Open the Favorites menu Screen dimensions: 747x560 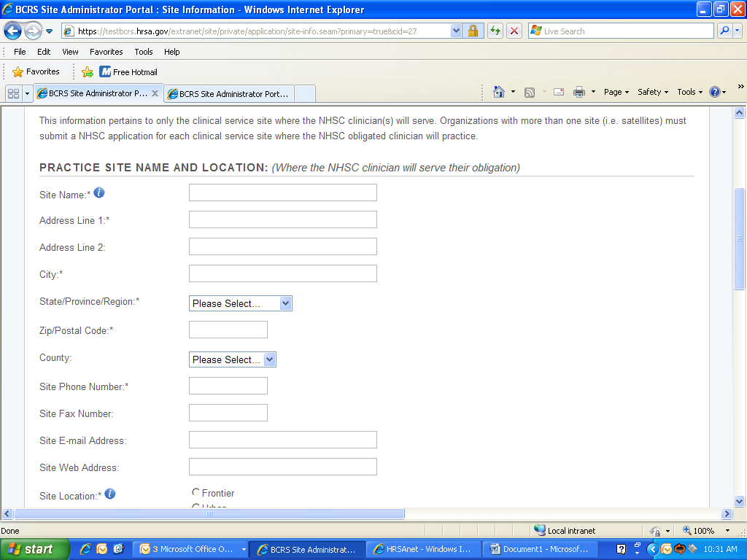107,52
